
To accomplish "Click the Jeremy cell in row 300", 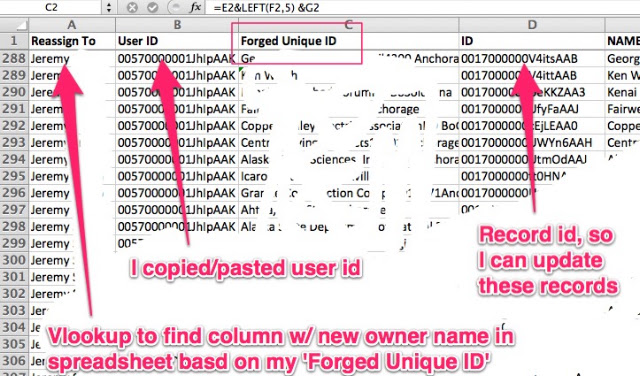I will (72, 260).
